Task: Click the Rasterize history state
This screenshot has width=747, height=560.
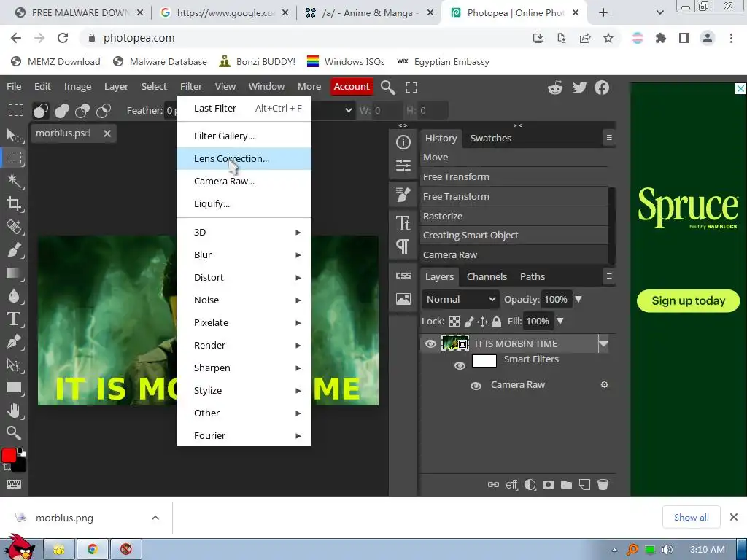Action: (514, 216)
